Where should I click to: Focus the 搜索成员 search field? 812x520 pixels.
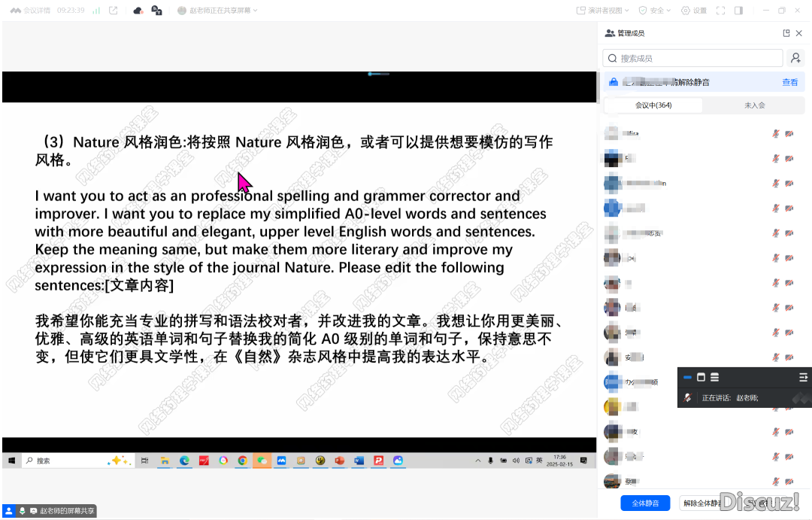tap(692, 58)
